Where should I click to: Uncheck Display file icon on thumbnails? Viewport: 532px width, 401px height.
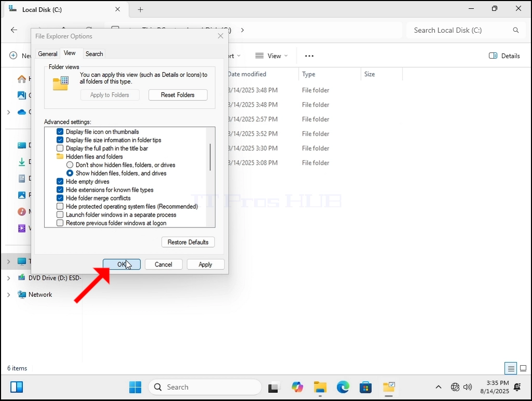tap(60, 131)
